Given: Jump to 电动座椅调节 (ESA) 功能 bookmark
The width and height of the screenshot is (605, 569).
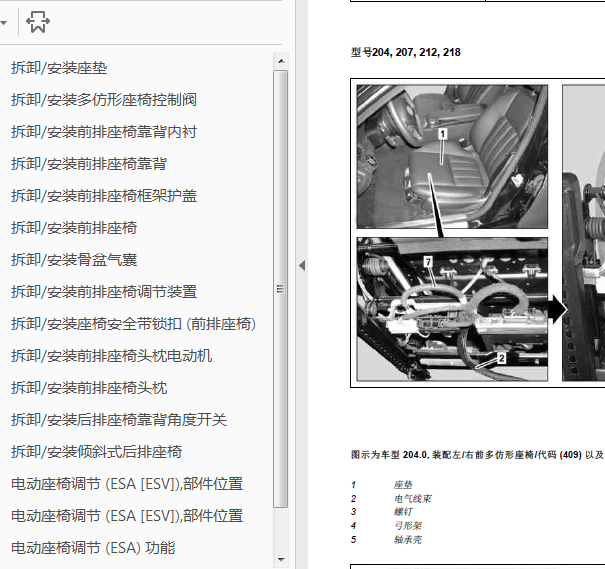Looking at the screenshot, I should pyautogui.click(x=92, y=548).
